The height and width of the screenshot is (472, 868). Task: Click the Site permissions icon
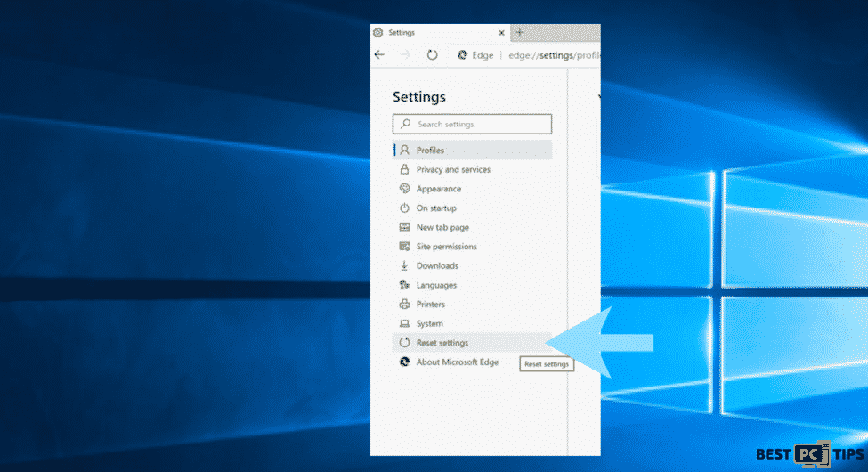405,247
